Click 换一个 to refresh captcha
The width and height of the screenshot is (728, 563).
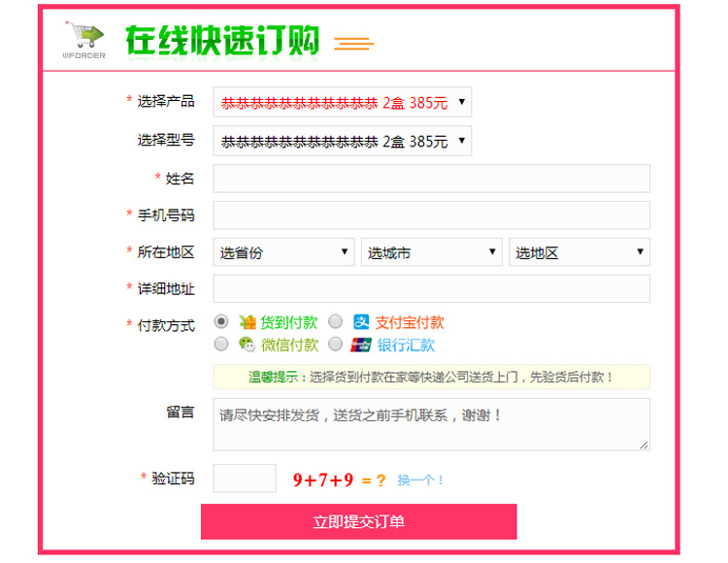420,480
